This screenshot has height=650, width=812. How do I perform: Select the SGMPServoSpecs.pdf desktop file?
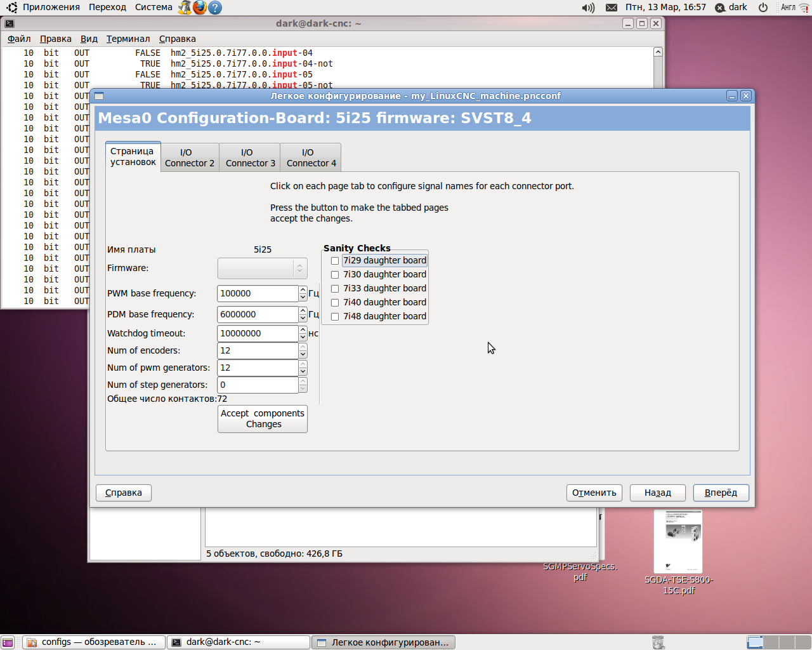(x=580, y=571)
